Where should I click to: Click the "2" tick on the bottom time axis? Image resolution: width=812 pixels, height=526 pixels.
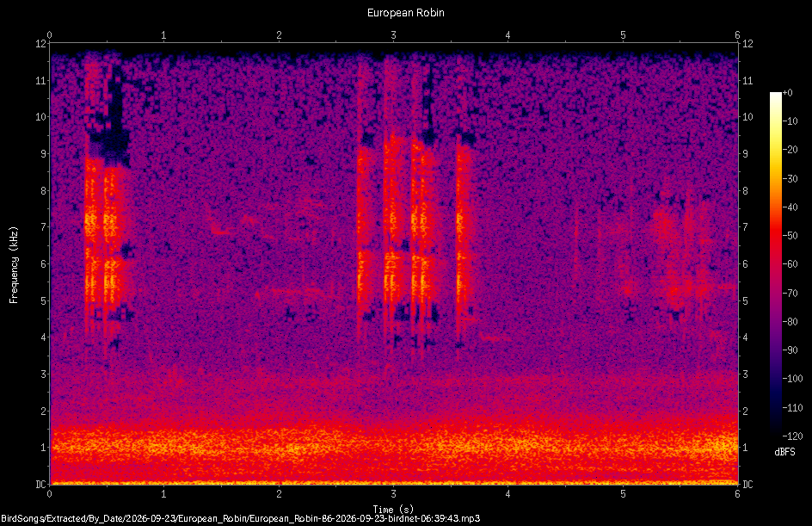[x=279, y=494]
